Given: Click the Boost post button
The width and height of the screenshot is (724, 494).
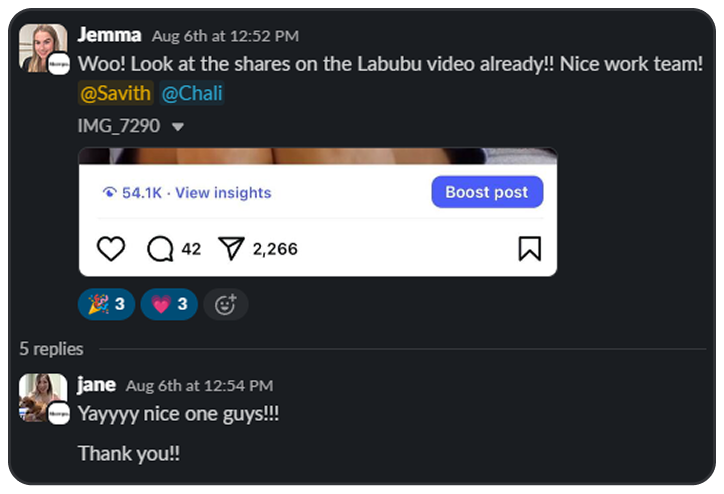Looking at the screenshot, I should 487,192.
